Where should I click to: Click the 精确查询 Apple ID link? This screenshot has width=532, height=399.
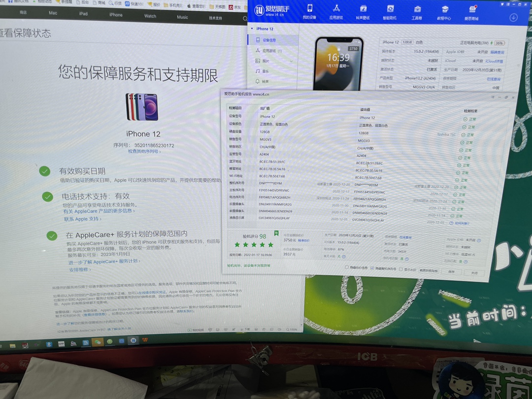click(x=497, y=52)
